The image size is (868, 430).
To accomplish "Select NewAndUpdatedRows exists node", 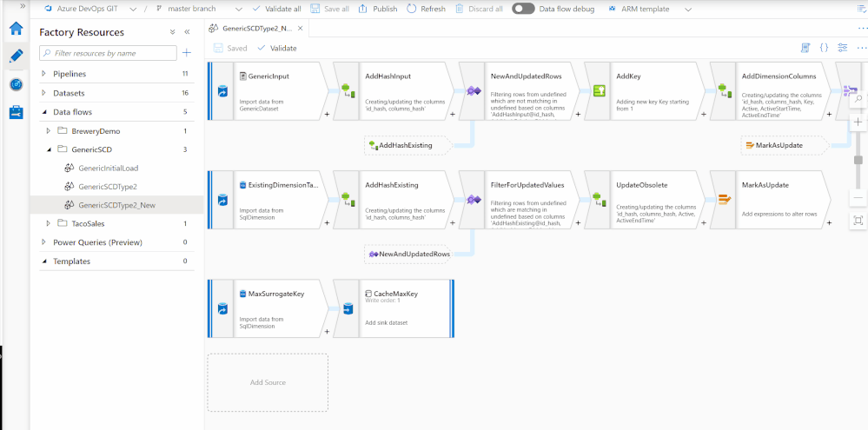I will (520, 90).
